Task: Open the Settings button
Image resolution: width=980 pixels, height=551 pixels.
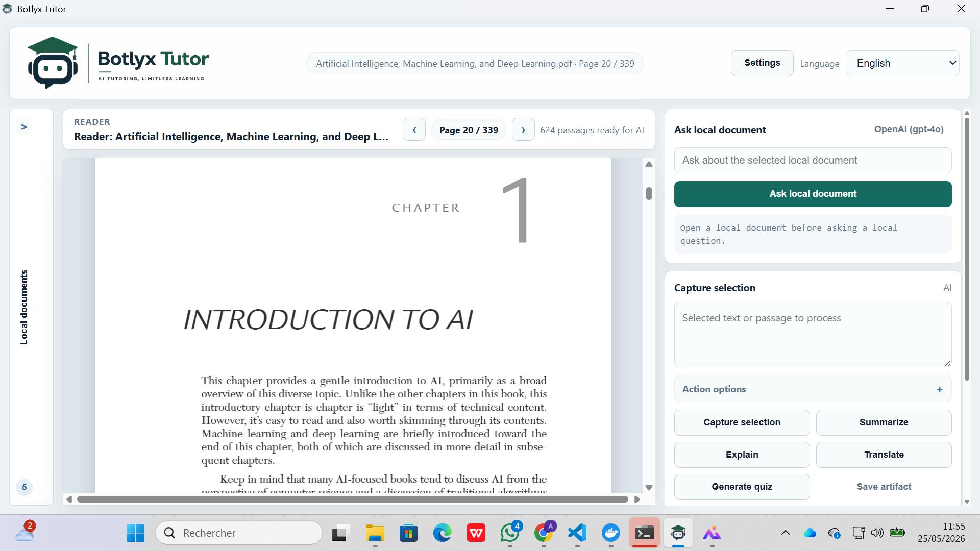Action: 762,63
